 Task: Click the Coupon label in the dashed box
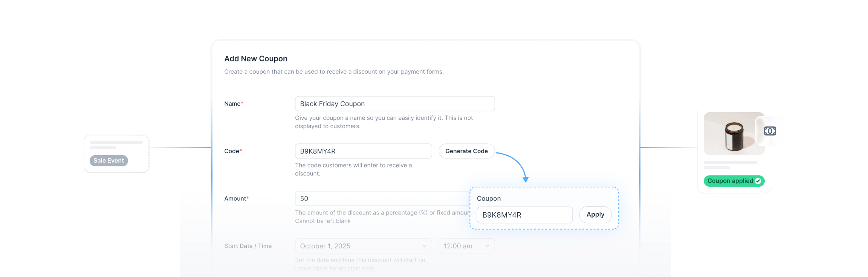(489, 199)
